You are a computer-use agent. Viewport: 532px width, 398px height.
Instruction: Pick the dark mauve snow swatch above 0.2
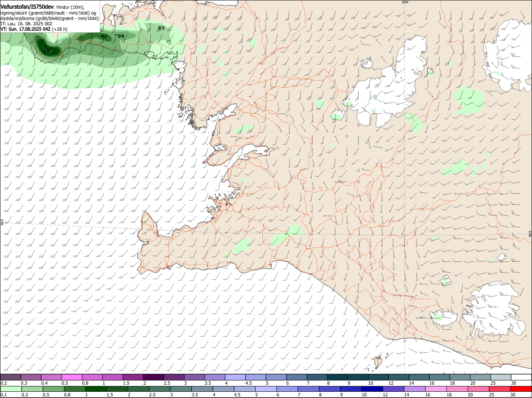click(x=10, y=377)
